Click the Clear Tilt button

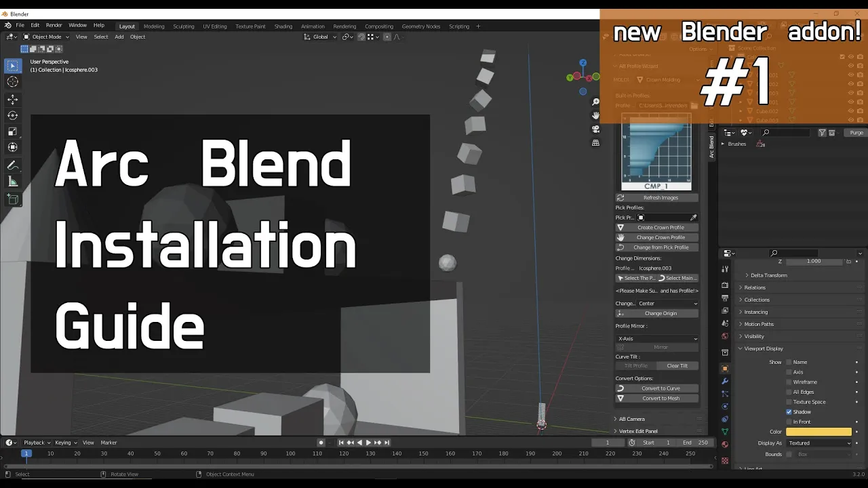(677, 366)
